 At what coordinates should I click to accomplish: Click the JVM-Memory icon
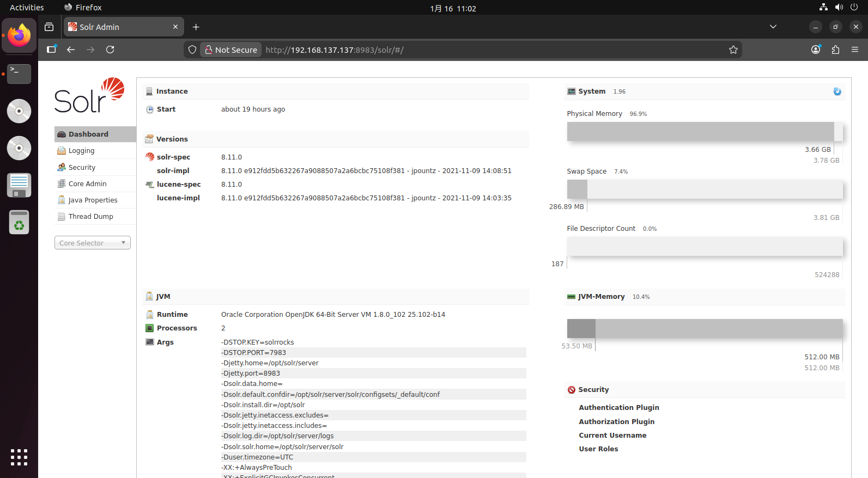click(572, 297)
